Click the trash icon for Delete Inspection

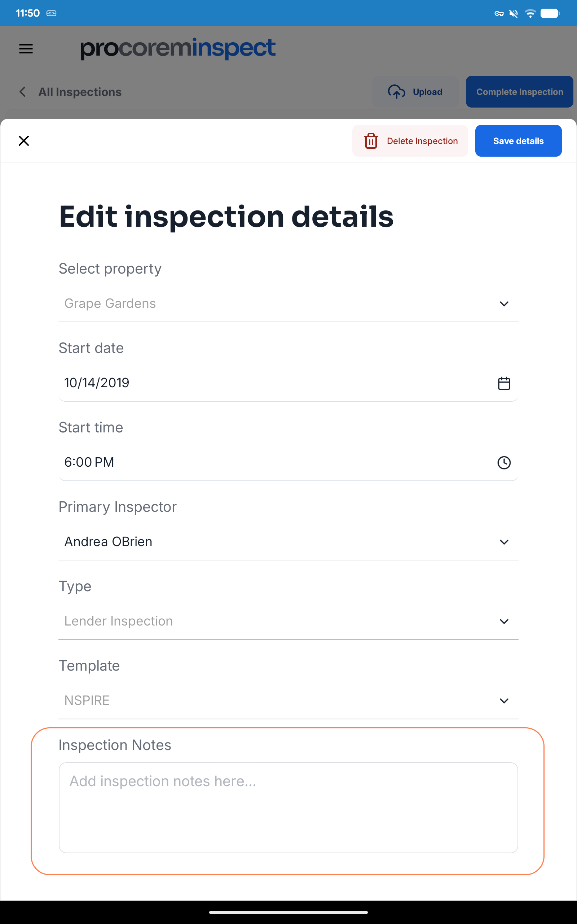371,141
